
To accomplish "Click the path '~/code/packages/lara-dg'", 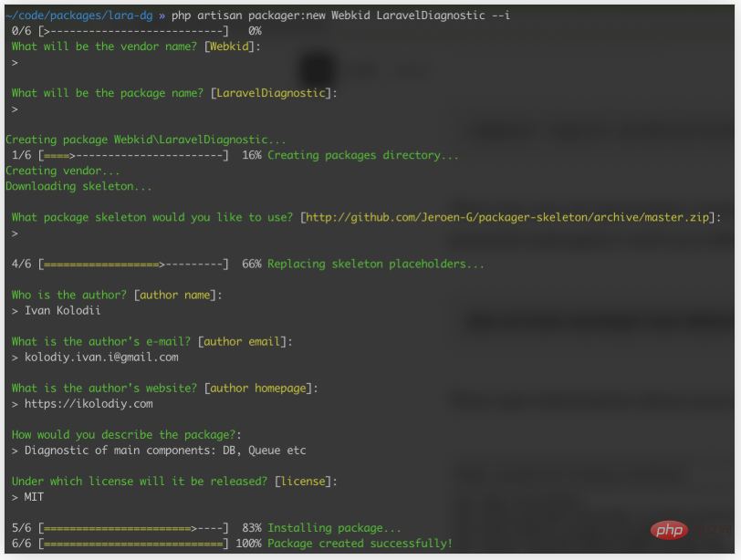I will (x=79, y=16).
